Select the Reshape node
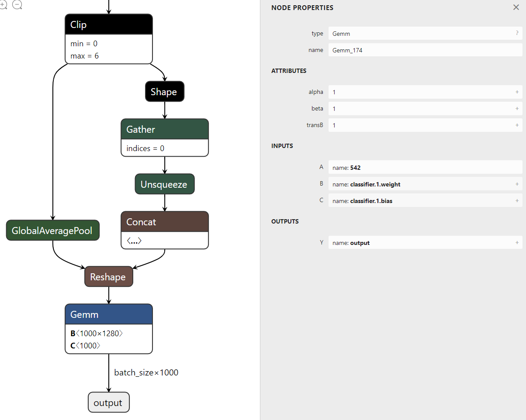This screenshot has height=420, width=526. tap(108, 276)
